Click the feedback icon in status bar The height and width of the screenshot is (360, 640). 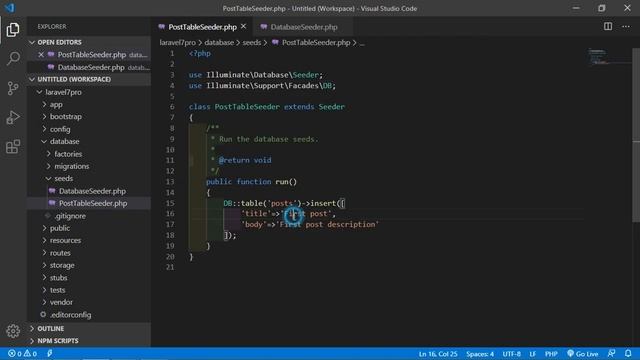coord(611,353)
